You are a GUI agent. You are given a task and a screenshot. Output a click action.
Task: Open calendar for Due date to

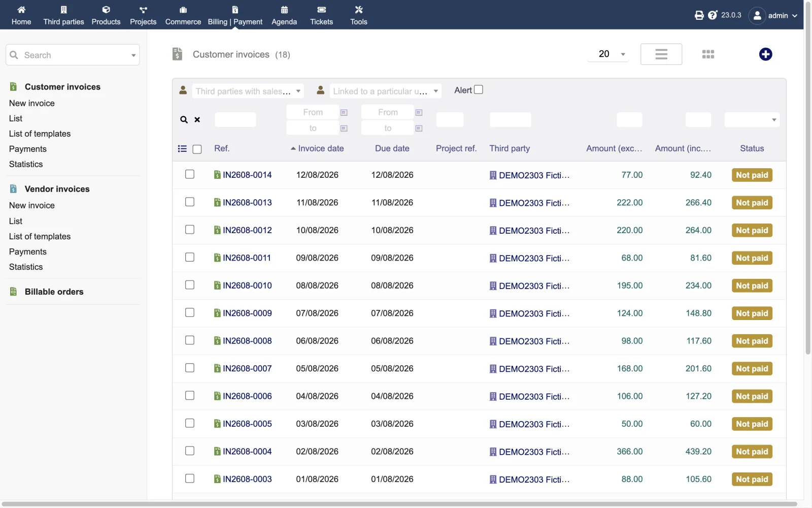(x=419, y=128)
